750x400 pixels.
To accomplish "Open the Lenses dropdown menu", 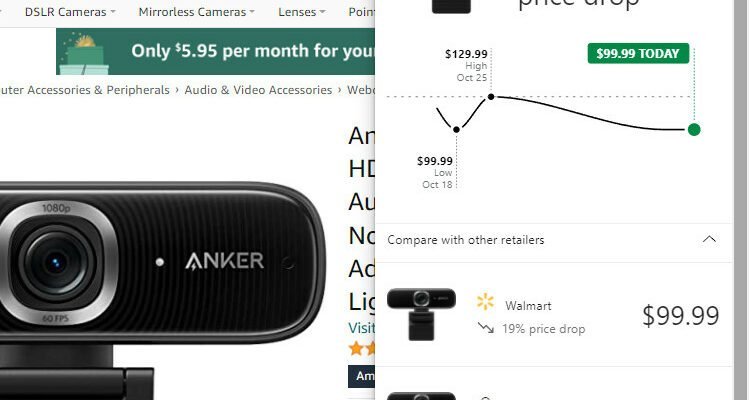I will point(302,12).
